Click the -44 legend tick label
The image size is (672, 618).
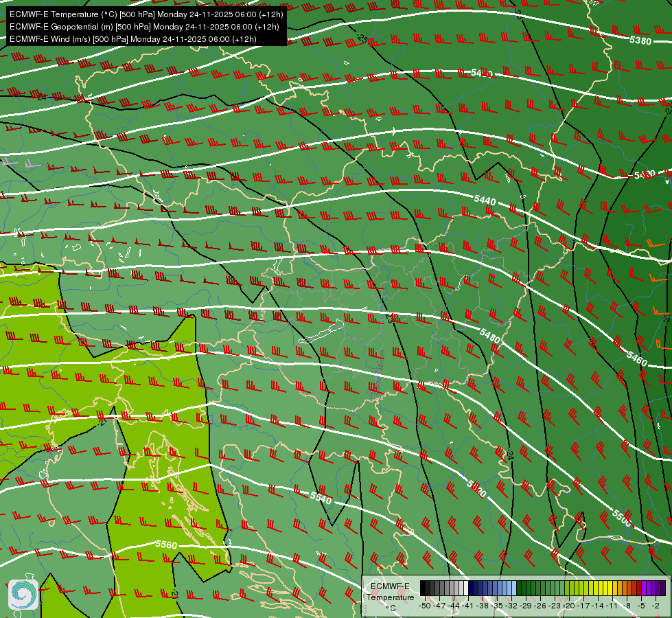point(454,606)
